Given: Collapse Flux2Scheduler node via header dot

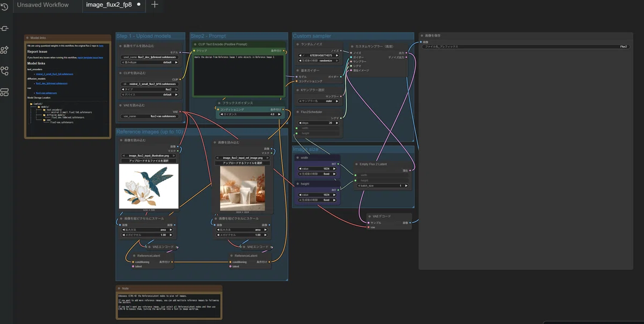Looking at the screenshot, I should 297,112.
